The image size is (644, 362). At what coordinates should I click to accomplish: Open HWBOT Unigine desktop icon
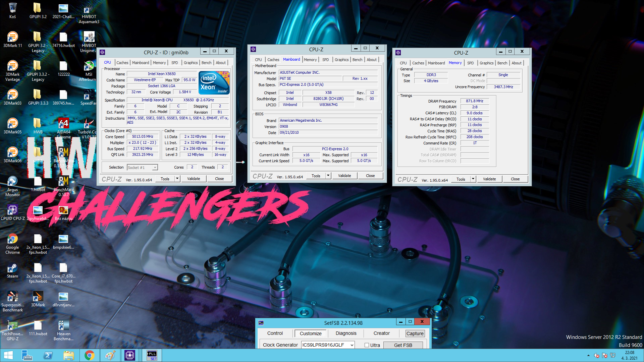tap(89, 42)
